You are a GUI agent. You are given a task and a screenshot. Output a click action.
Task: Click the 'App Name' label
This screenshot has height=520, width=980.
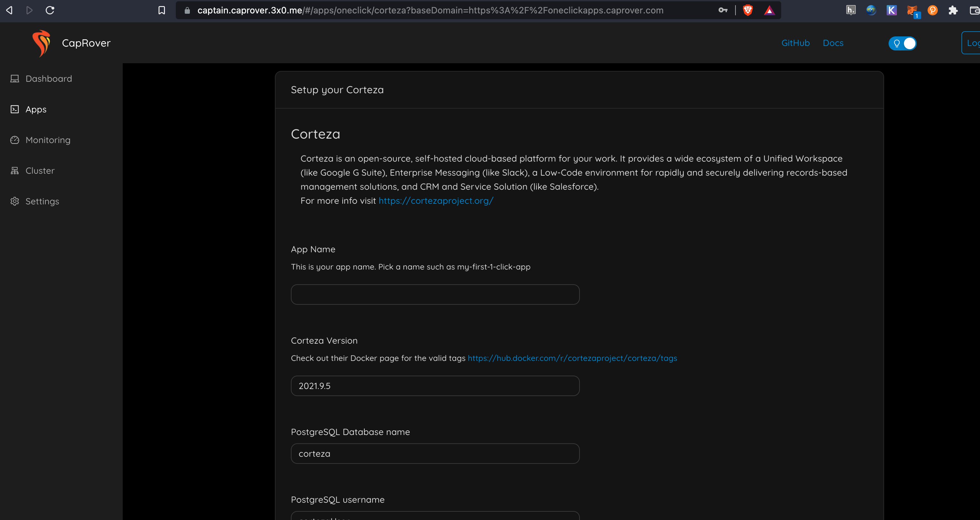click(313, 249)
